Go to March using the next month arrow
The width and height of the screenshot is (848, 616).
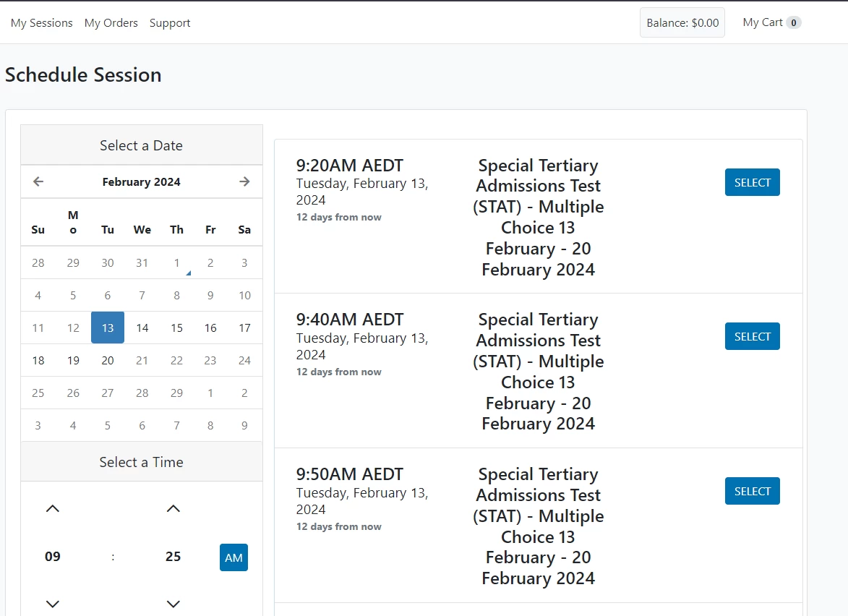pyautogui.click(x=244, y=181)
